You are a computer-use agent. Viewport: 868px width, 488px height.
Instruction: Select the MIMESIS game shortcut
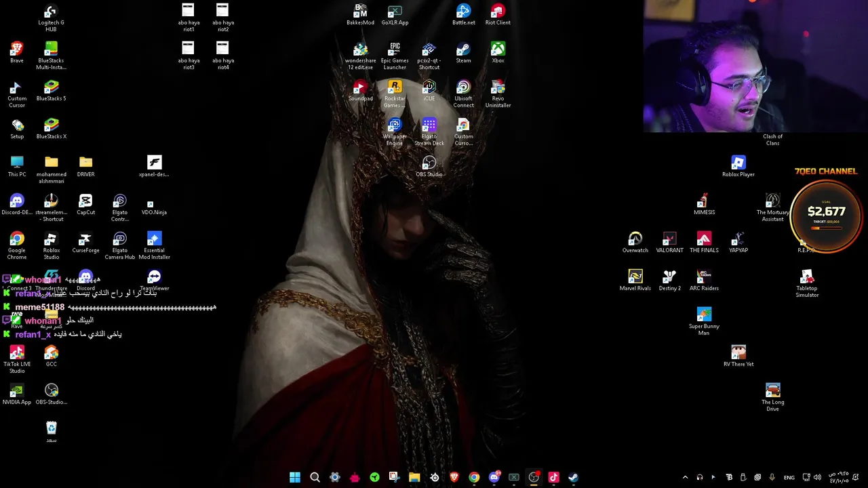[704, 205]
